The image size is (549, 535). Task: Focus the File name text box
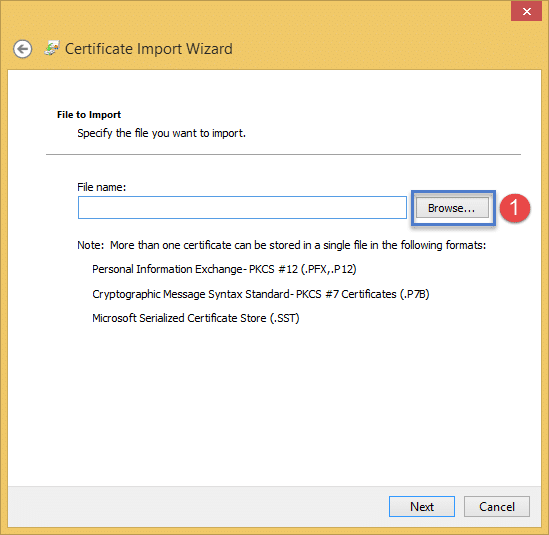pyautogui.click(x=242, y=208)
